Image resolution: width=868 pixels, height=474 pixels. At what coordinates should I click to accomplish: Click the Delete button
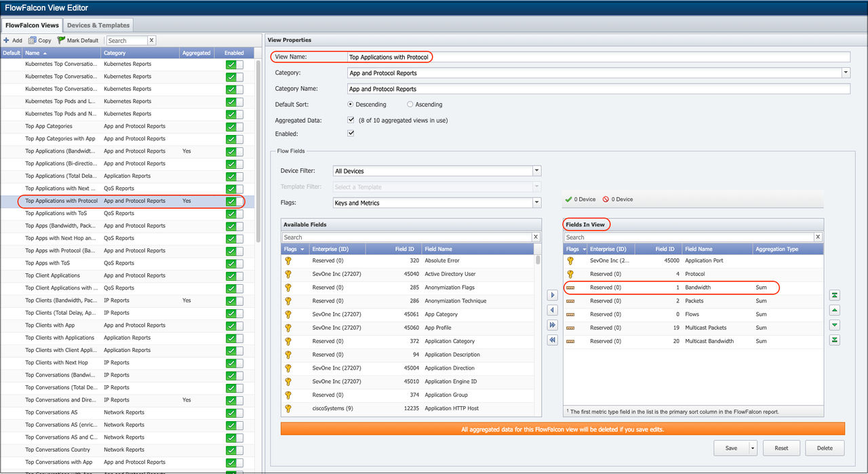825,448
